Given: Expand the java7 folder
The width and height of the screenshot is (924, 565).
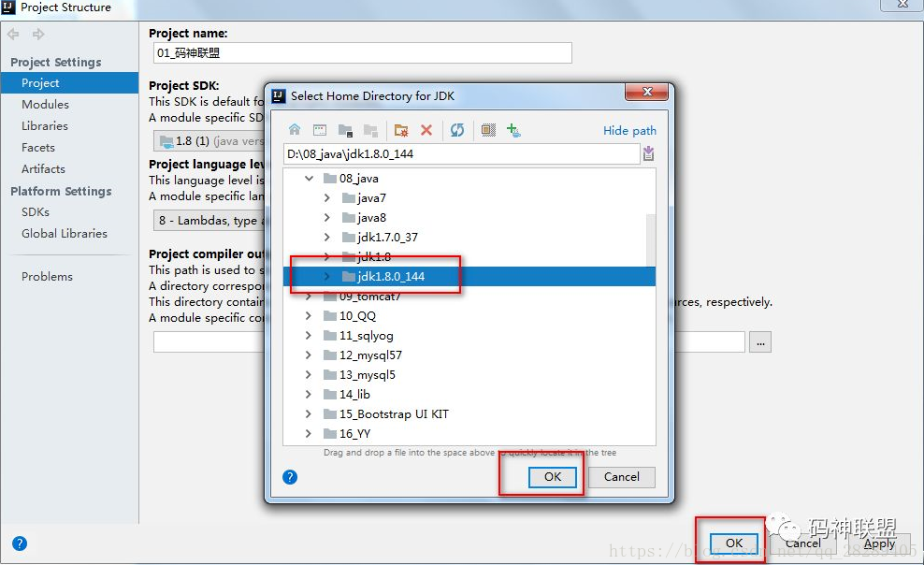Looking at the screenshot, I should click(x=327, y=198).
